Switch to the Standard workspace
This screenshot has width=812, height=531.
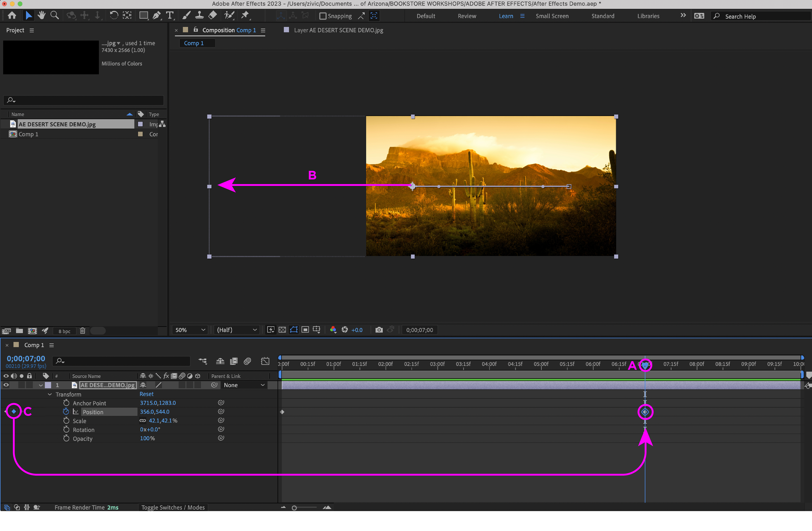pyautogui.click(x=603, y=16)
